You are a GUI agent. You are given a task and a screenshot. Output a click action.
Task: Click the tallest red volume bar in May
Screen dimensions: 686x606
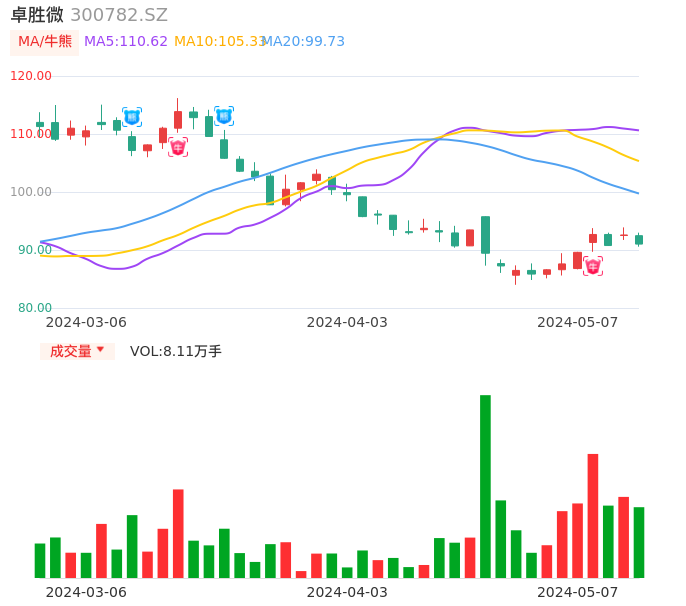pyautogui.click(x=593, y=515)
